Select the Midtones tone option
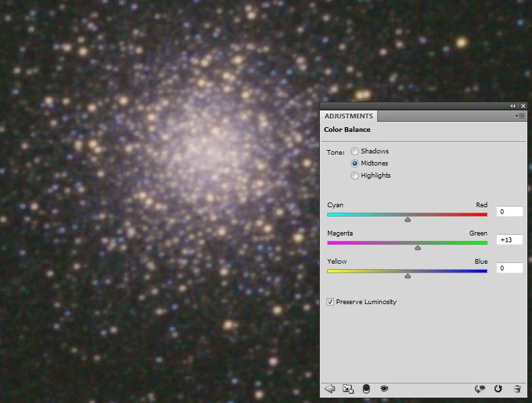 (355, 163)
